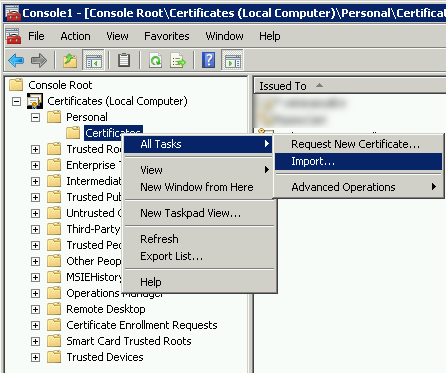Click the Console1 title bar toolbox icon

point(12,14)
